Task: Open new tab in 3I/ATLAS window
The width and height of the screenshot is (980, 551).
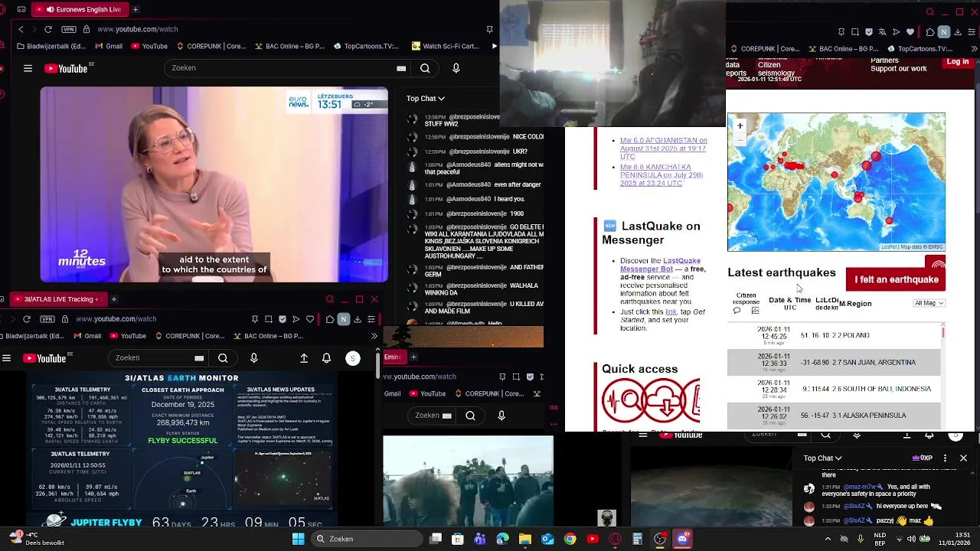Action: (113, 299)
